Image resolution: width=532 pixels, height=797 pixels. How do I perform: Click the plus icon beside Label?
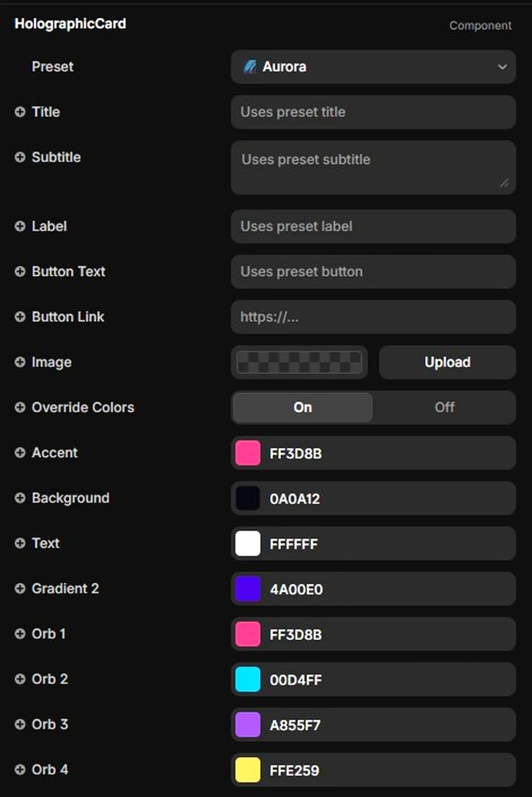20,226
